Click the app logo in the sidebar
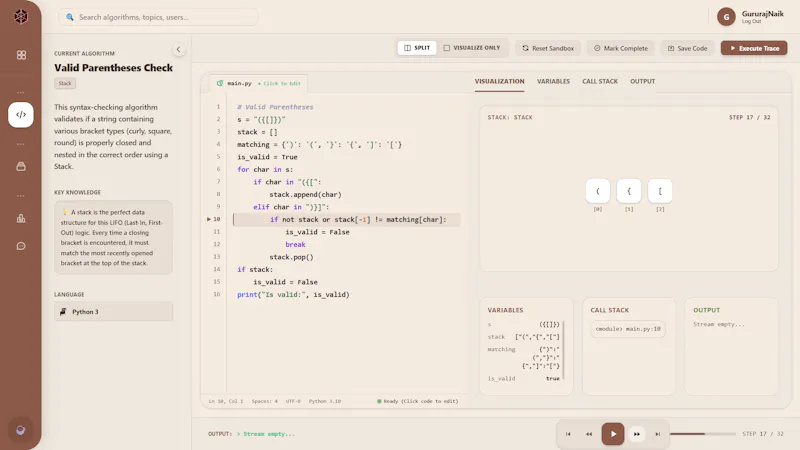This screenshot has width=800, height=450. (x=21, y=17)
